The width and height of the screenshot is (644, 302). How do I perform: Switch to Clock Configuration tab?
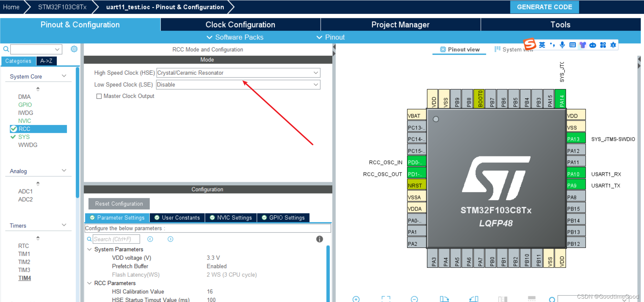point(240,25)
